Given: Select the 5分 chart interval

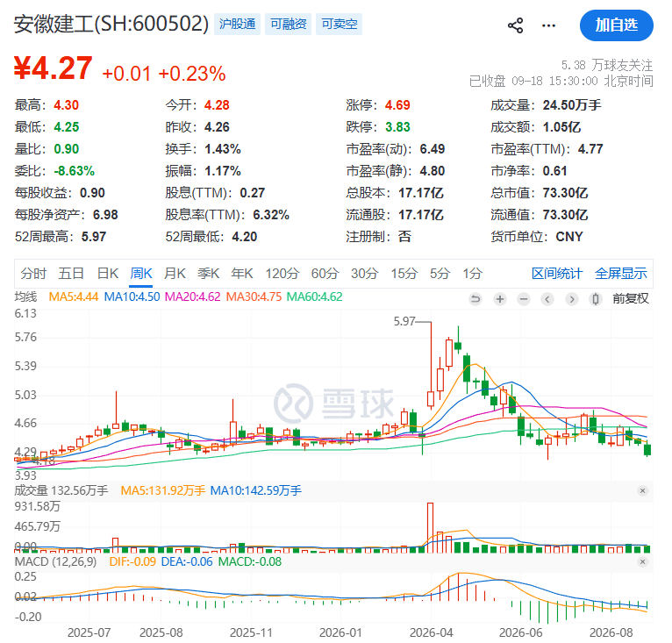Looking at the screenshot, I should 440,274.
